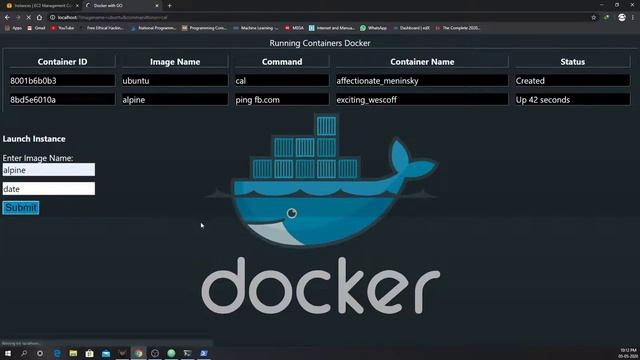Select container ID 8001b6b0b3
This screenshot has width=640, height=360.
click(x=62, y=80)
